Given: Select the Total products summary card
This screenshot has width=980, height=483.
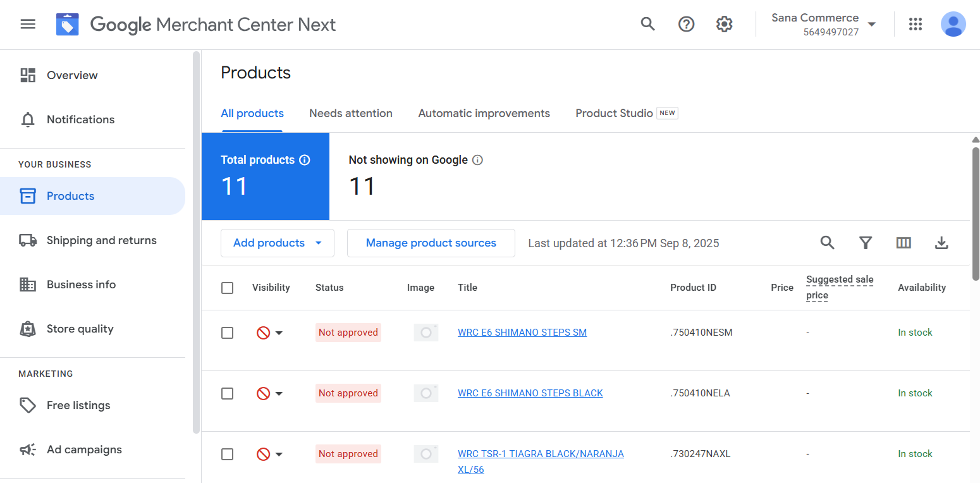Looking at the screenshot, I should coord(266,176).
